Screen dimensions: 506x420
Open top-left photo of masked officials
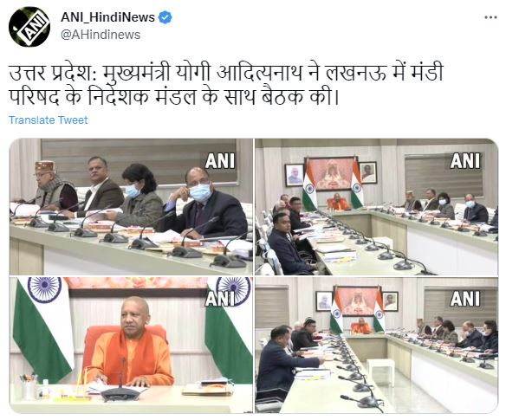pyautogui.click(x=131, y=207)
